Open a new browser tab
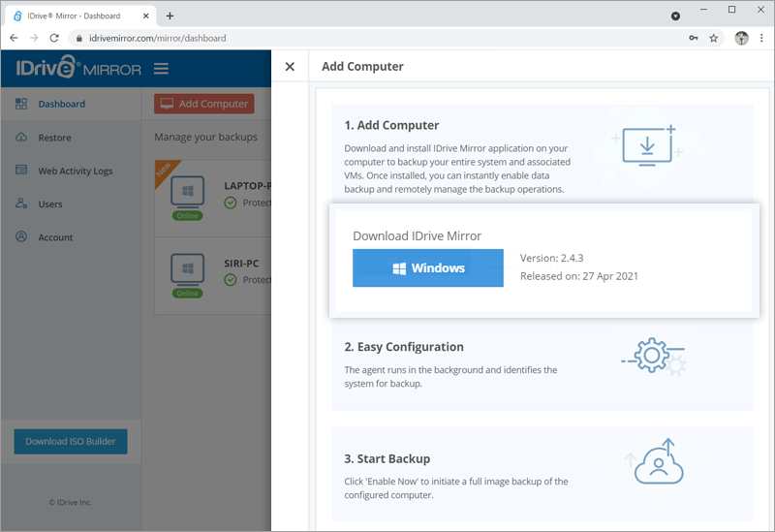775x532 pixels. (x=170, y=16)
